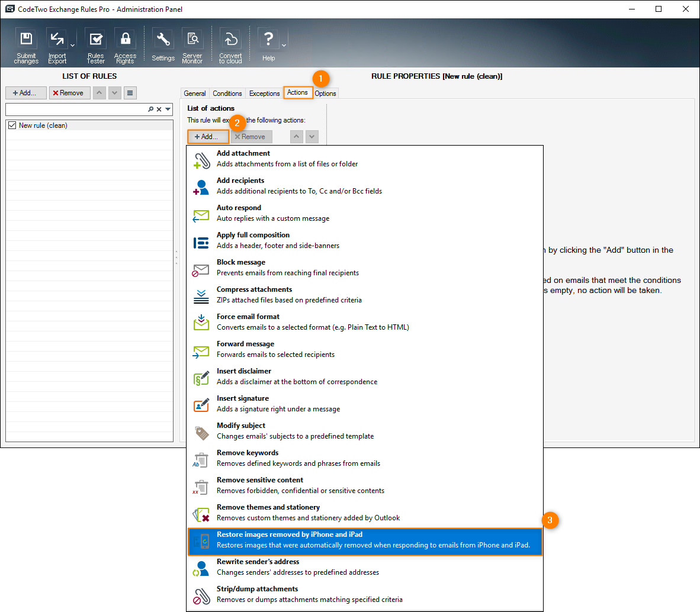Select the Actions tab
Screen dimensions: 700x612
pyautogui.click(x=297, y=92)
